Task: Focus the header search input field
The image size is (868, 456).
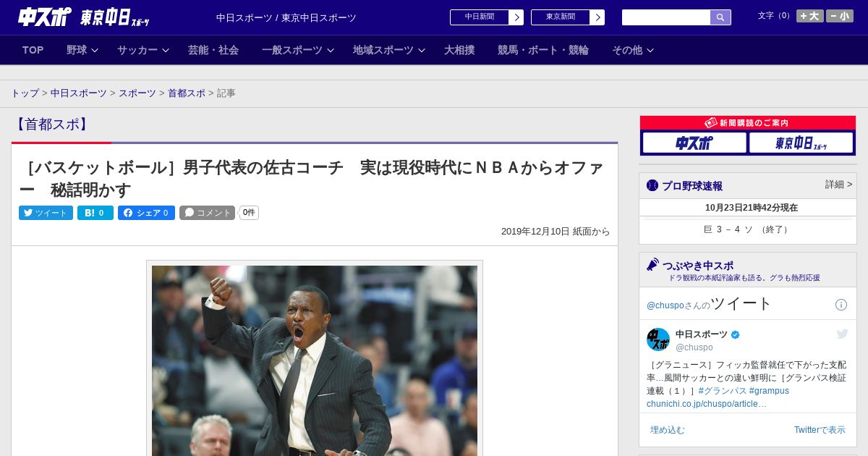Action: (666, 17)
